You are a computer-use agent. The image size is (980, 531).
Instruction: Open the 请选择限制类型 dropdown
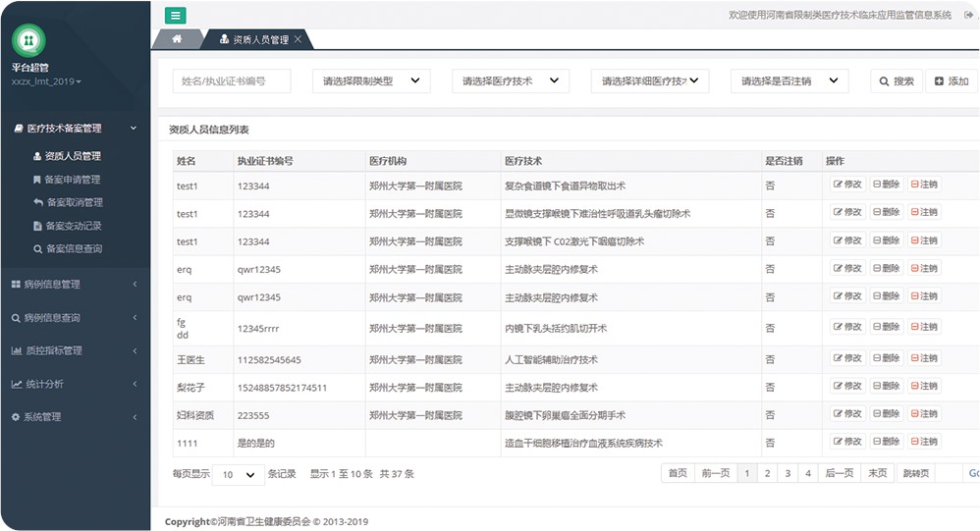[x=371, y=81]
